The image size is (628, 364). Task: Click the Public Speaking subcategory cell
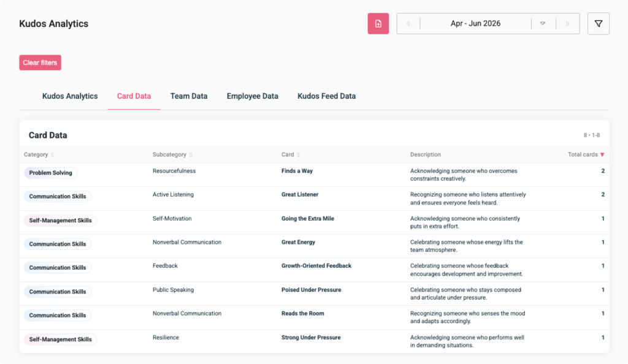click(173, 290)
